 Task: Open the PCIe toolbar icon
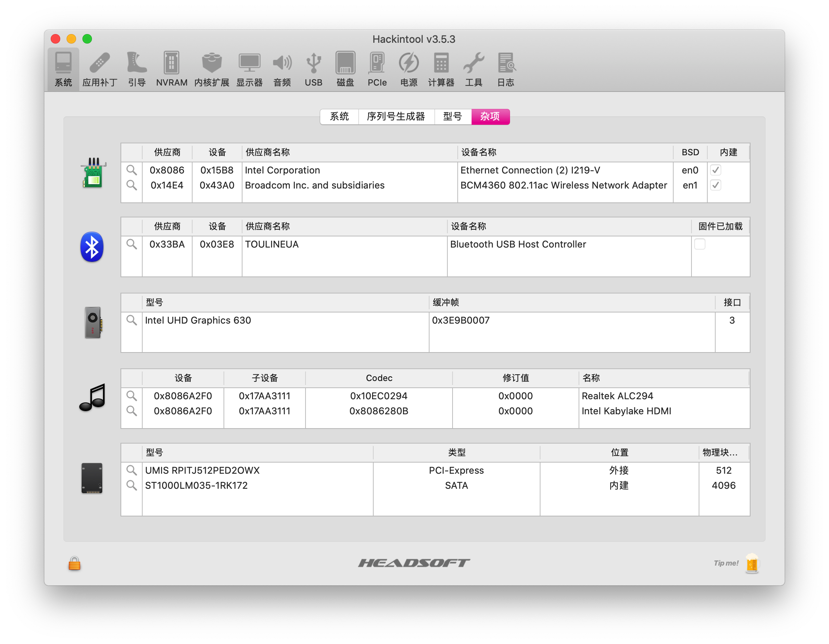point(377,69)
